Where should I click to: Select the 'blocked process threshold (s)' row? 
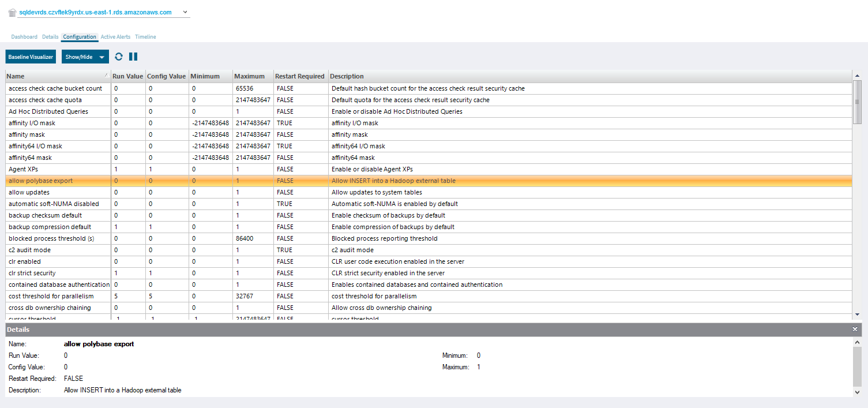point(429,238)
